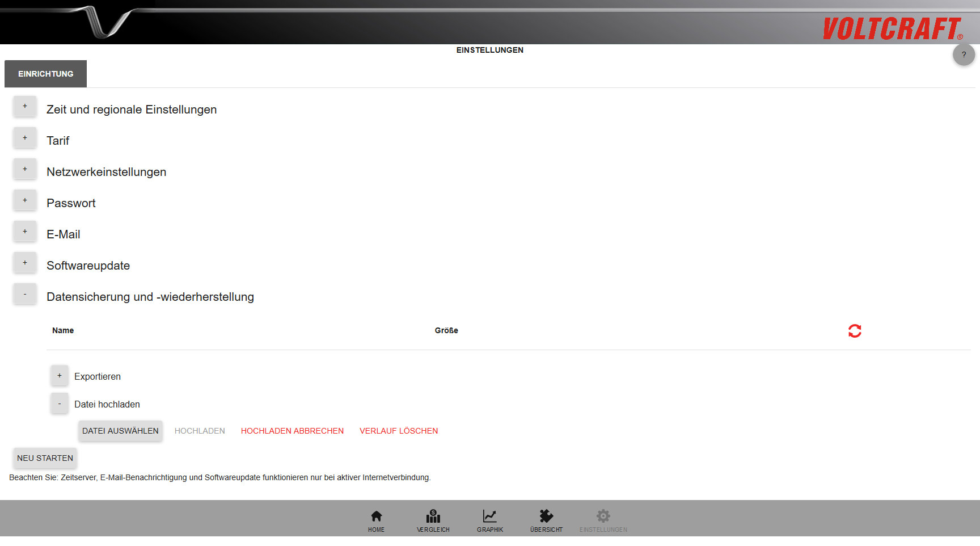980x546 pixels.
Task: Open the help question mark icon
Action: tap(964, 54)
